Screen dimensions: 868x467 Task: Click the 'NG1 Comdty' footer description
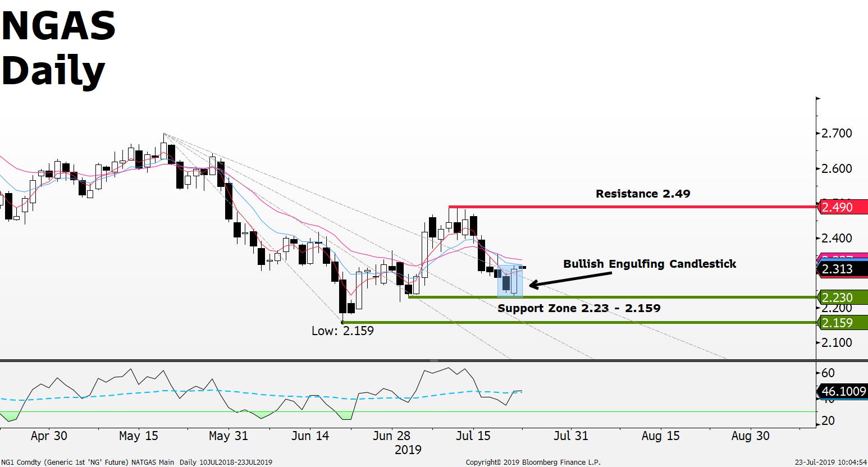(x=137, y=463)
